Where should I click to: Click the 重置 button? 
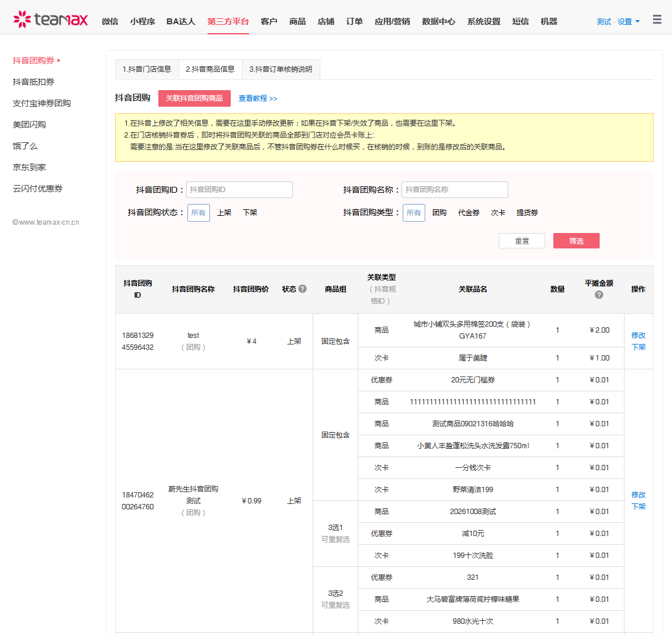pos(522,241)
